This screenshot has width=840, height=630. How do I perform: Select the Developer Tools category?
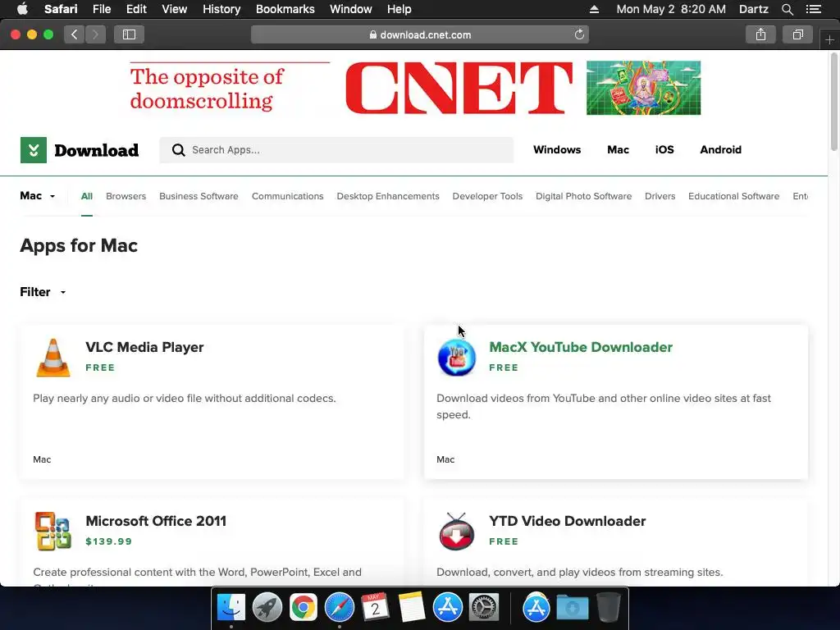tap(487, 196)
